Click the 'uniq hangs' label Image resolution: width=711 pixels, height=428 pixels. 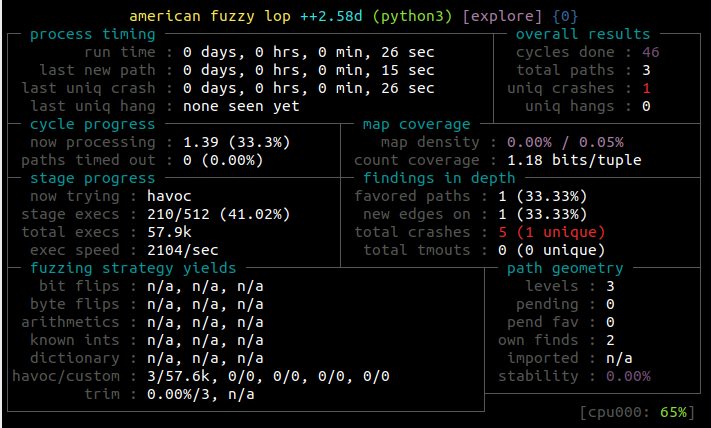point(569,107)
